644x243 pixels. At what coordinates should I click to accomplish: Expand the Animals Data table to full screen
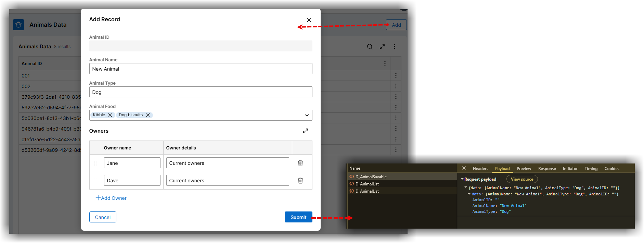tap(382, 47)
